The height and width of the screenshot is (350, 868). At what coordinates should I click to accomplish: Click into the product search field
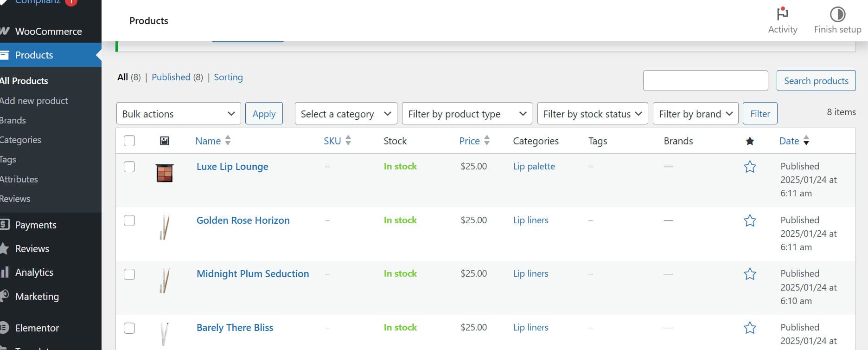click(x=705, y=81)
